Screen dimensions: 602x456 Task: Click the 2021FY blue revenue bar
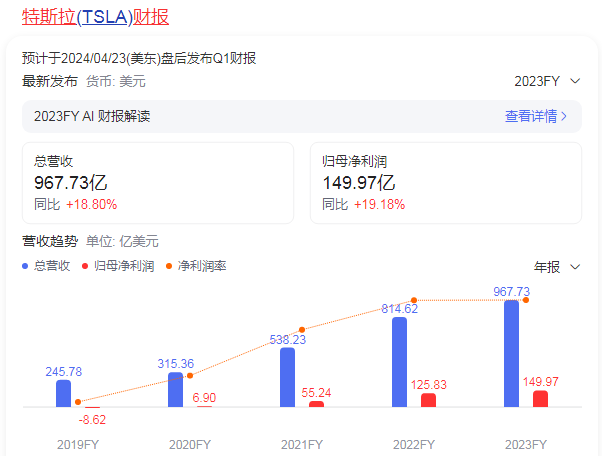pos(288,377)
